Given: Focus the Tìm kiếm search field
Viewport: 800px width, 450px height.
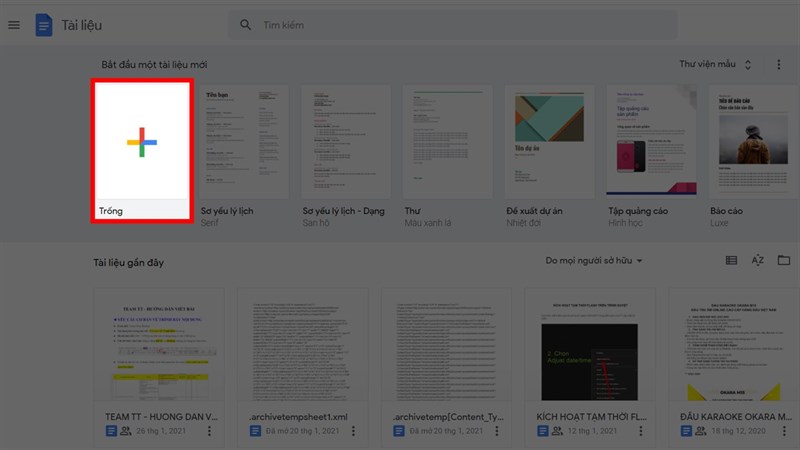Looking at the screenshot, I should coord(453,25).
